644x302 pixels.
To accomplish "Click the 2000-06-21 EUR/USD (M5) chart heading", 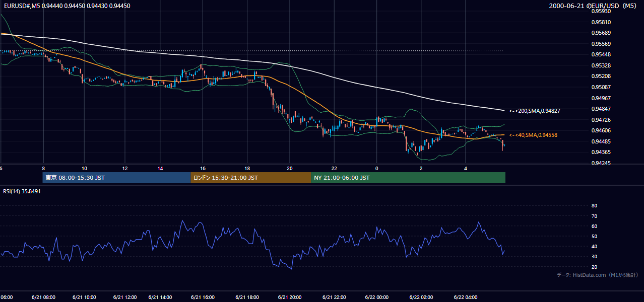I will click(x=593, y=6).
